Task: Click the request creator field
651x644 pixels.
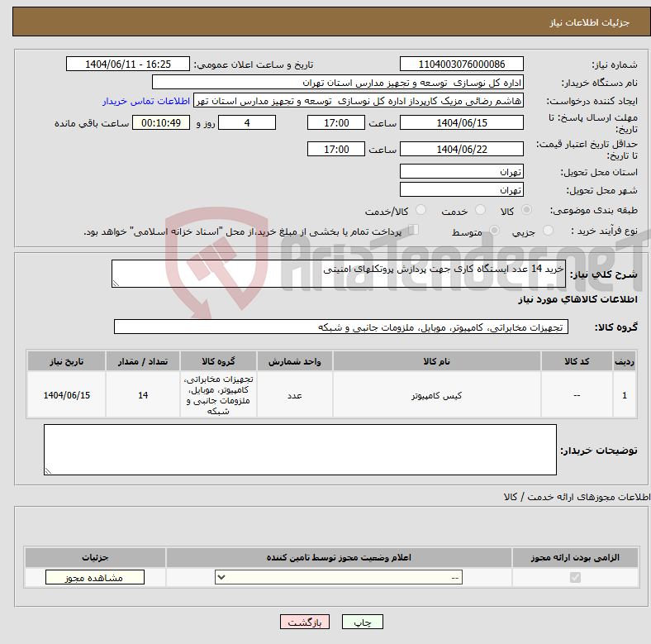Action: tap(359, 101)
